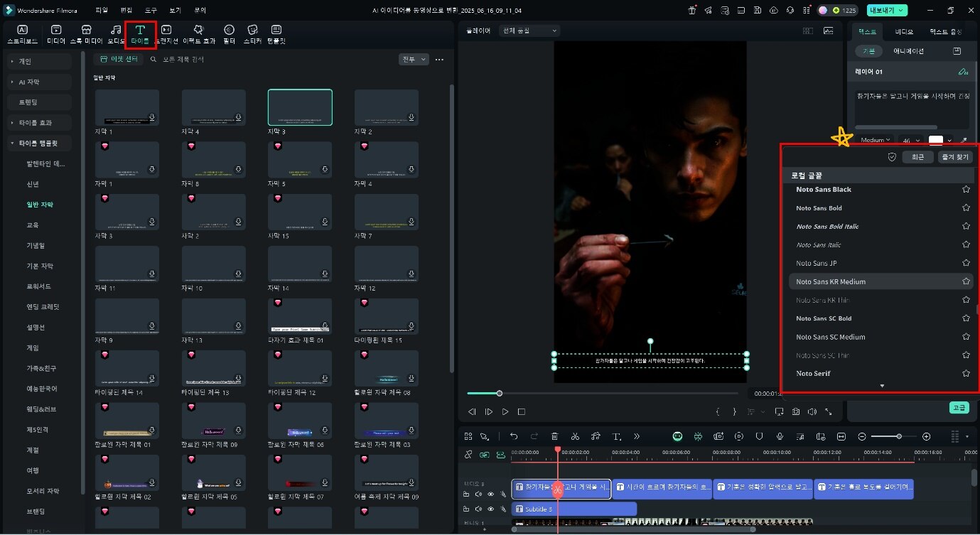
Task: Click the trash delete icon in timeline toolbar
Action: [554, 436]
